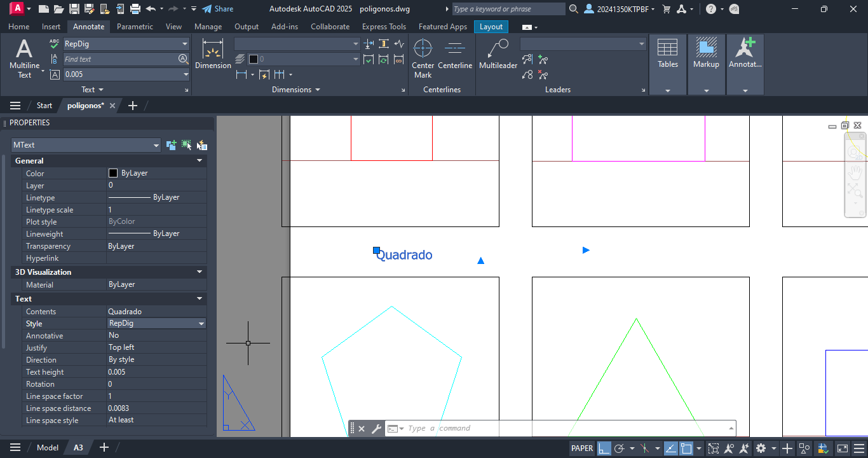Viewport: 868px width, 458px height.
Task: Open the Start file tab
Action: click(x=44, y=106)
